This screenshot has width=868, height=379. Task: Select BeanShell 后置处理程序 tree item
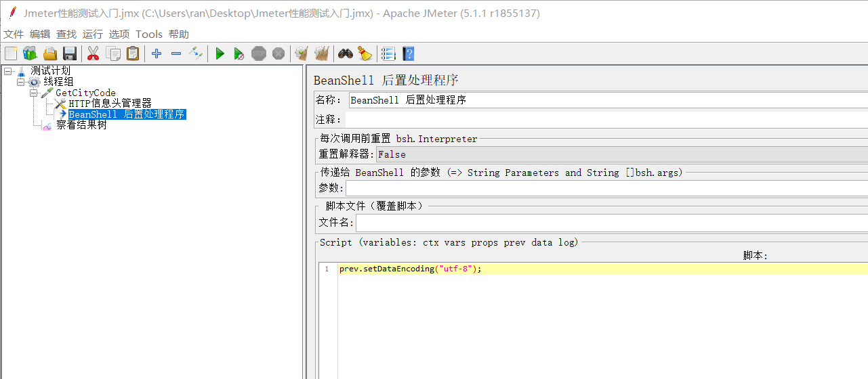[x=127, y=114]
